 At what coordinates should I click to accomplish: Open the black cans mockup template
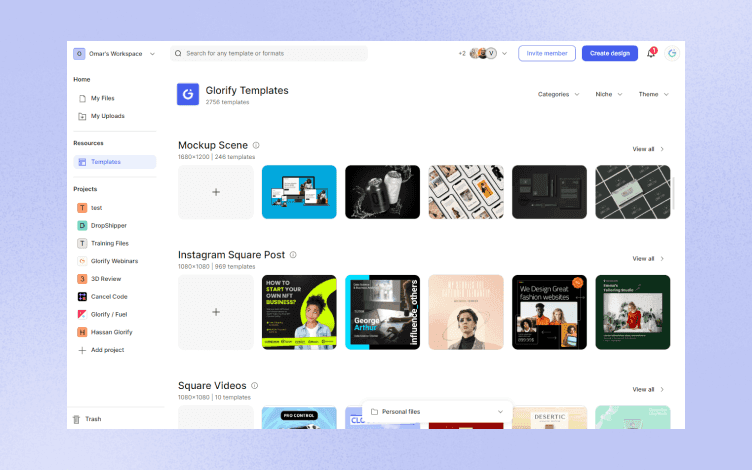[383, 192]
